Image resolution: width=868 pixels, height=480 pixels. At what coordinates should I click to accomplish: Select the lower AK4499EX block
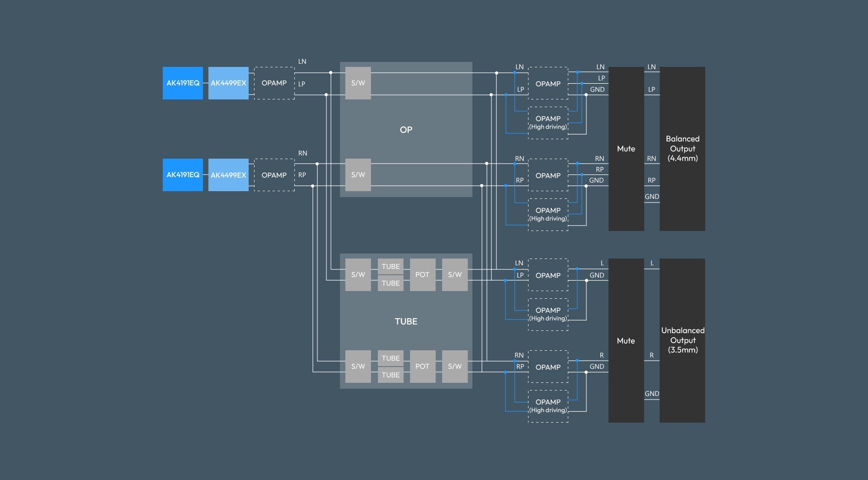228,175
